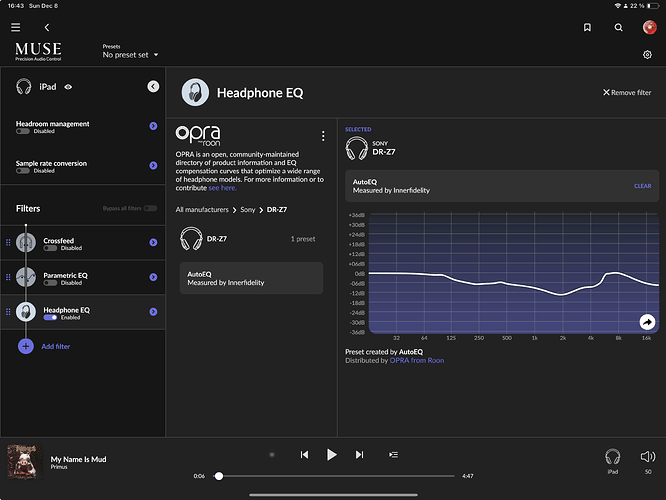Click the My Name Is Mud track title
This screenshot has height=500, width=666.
tap(79, 459)
